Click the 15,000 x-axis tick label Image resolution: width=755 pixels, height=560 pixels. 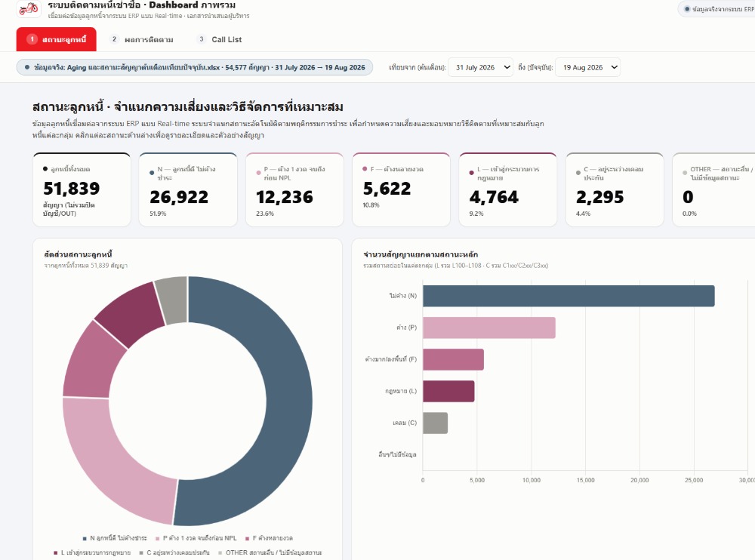[x=586, y=480]
